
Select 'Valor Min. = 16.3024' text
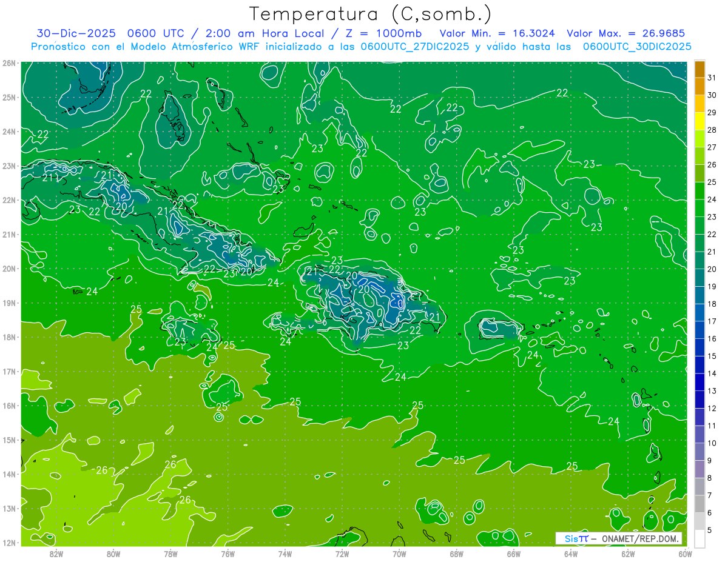point(497,33)
